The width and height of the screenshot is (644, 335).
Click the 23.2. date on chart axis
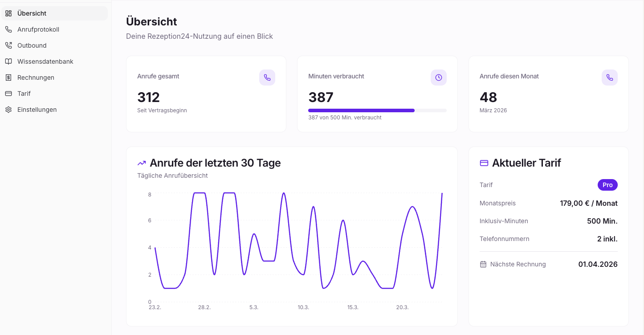click(155, 308)
